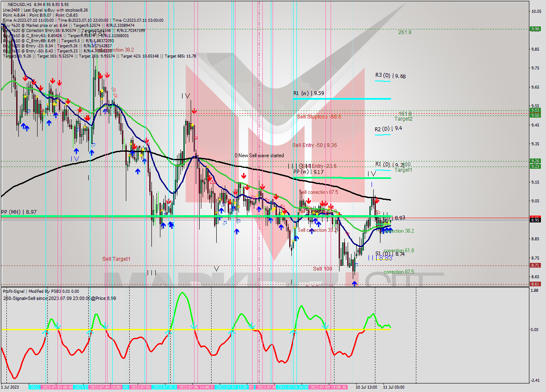This screenshot has width=546, height=392.
Task: Click the current price 8.95 tag
Action: pyautogui.click(x=535, y=219)
